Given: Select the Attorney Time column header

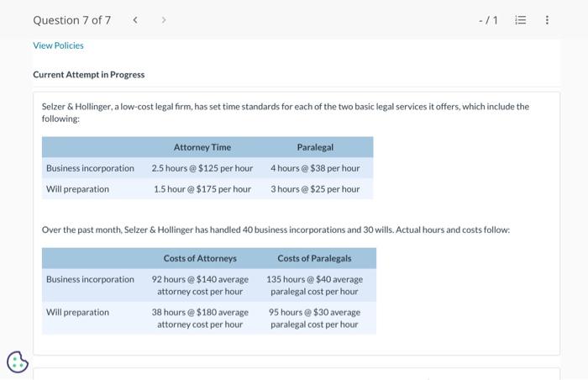Looking at the screenshot, I should click(x=202, y=147).
